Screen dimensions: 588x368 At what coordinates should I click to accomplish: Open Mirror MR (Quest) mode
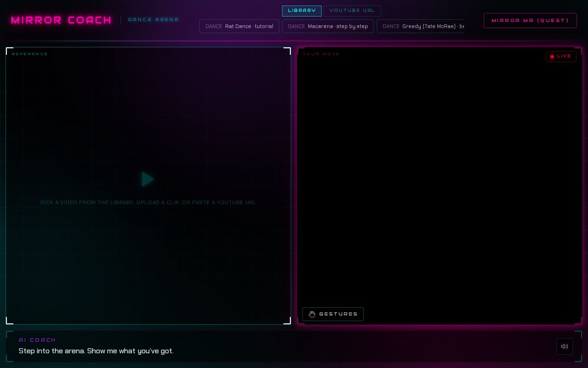coord(530,20)
